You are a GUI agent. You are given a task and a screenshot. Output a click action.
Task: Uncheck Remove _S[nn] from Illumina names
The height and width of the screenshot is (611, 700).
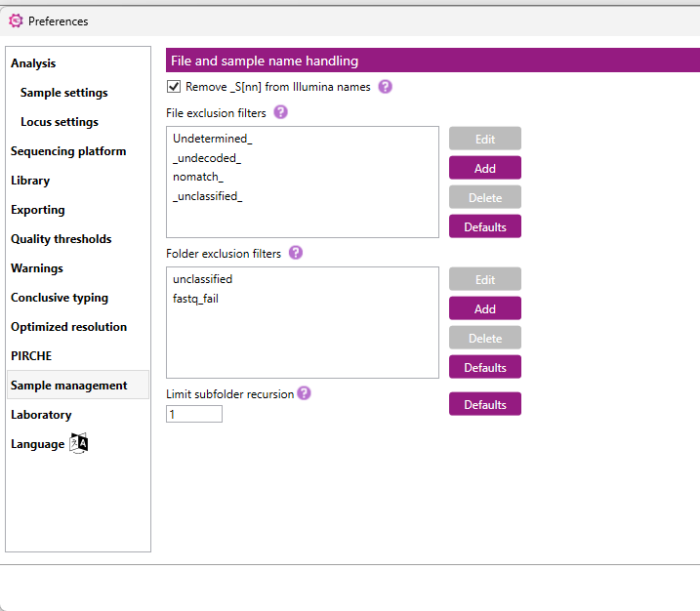(174, 86)
